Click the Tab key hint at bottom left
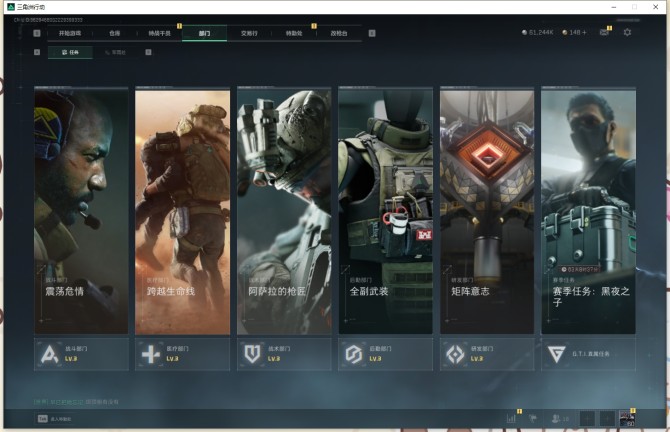Image resolution: width=670 pixels, height=432 pixels. coord(42,419)
